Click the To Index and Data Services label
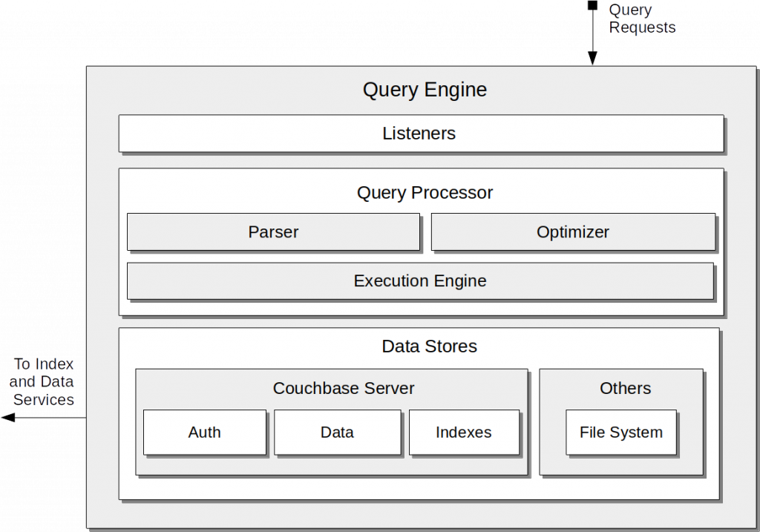Screen dimensions: 760x532 tap(42, 382)
